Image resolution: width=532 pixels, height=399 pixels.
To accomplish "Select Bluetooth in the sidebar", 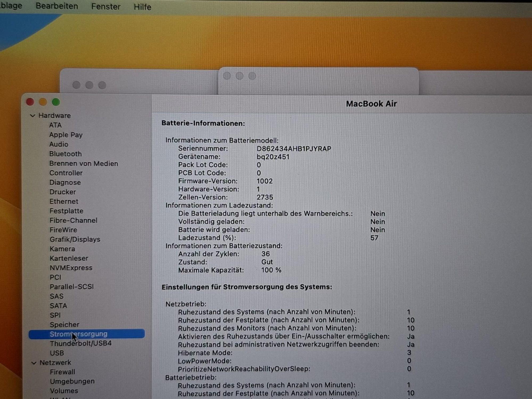I will click(x=65, y=154).
